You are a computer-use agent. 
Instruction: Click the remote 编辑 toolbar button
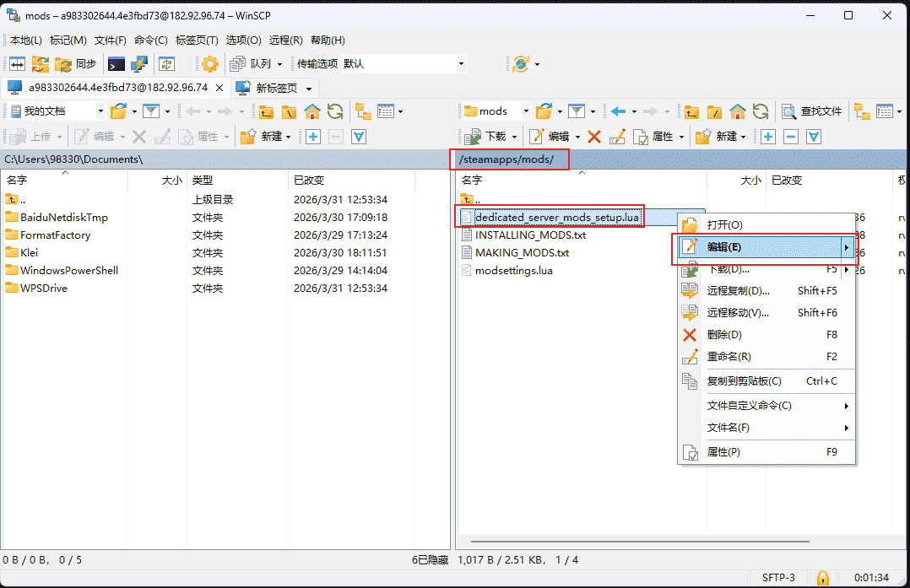[x=550, y=137]
